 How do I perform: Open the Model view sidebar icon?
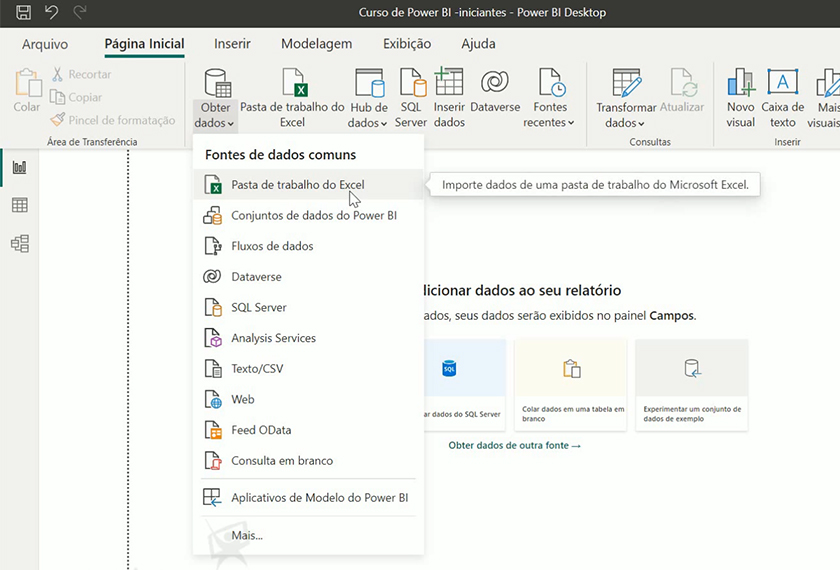pos(19,243)
